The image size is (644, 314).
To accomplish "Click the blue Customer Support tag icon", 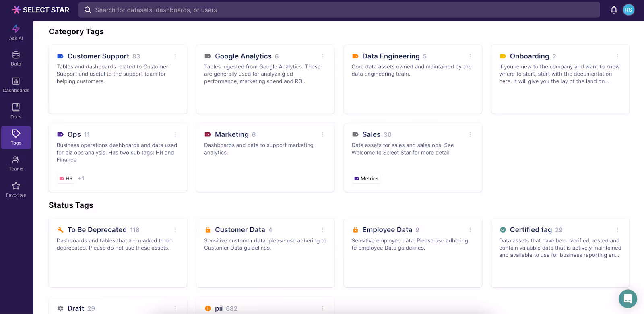I will (60, 56).
